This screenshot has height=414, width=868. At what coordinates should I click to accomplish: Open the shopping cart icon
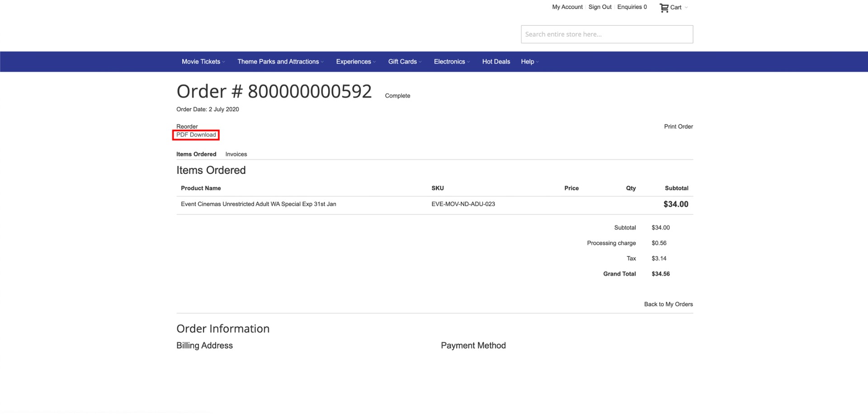coord(664,8)
